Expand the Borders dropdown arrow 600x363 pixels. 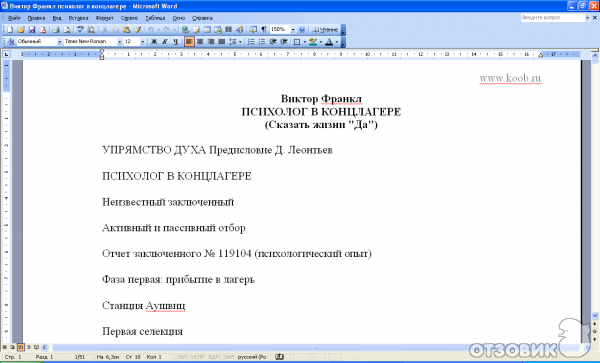305,42
